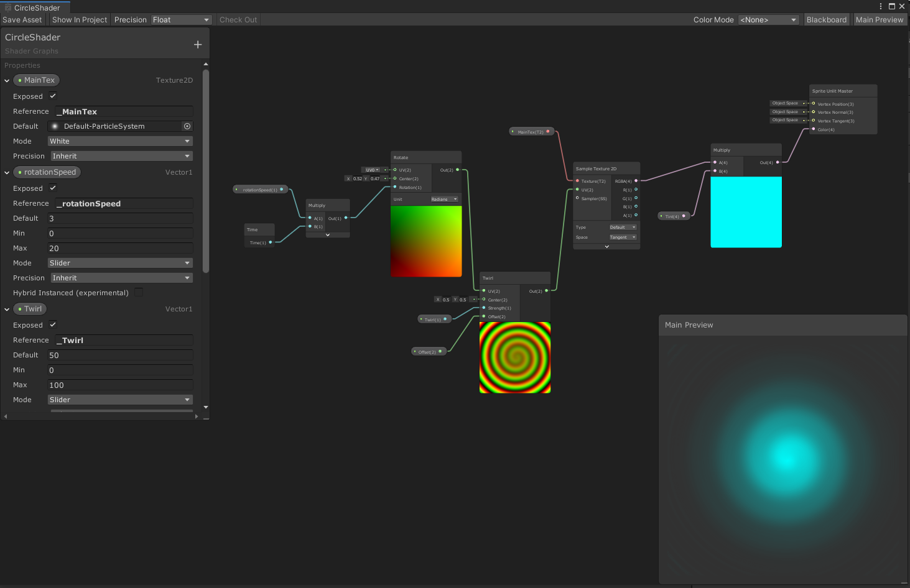The height and width of the screenshot is (588, 910).
Task: Click the Rotate node gradient preview
Action: point(426,241)
